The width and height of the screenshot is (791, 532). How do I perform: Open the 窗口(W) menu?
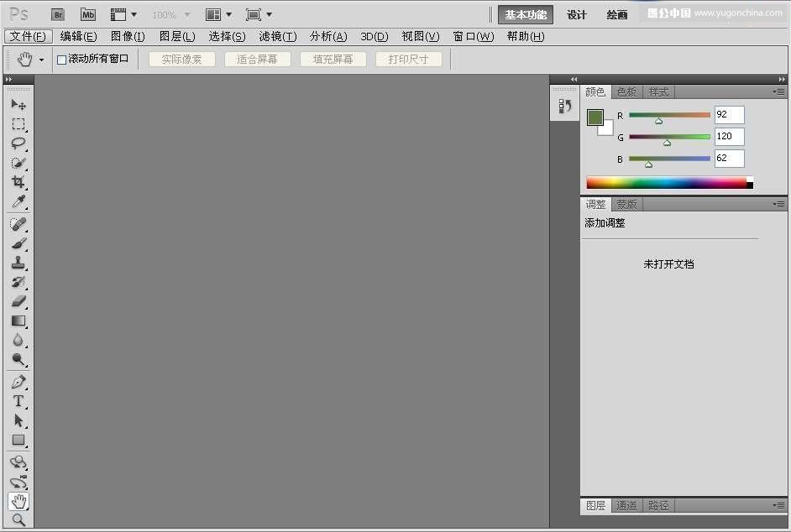tap(474, 36)
